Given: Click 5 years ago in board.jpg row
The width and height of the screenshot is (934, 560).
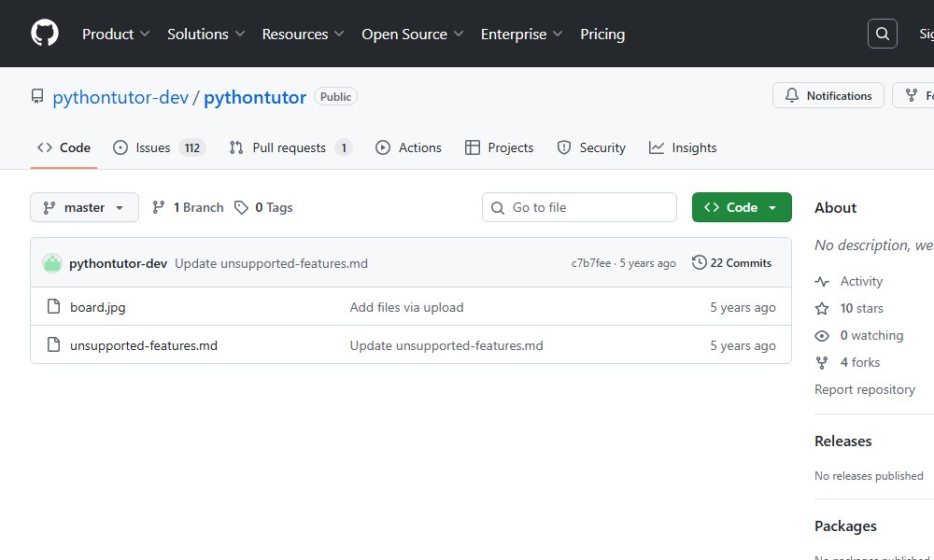Looking at the screenshot, I should coord(743,307).
